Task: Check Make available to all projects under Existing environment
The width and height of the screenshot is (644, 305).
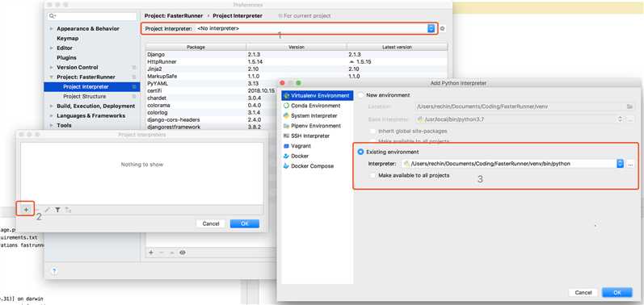Action: click(373, 175)
